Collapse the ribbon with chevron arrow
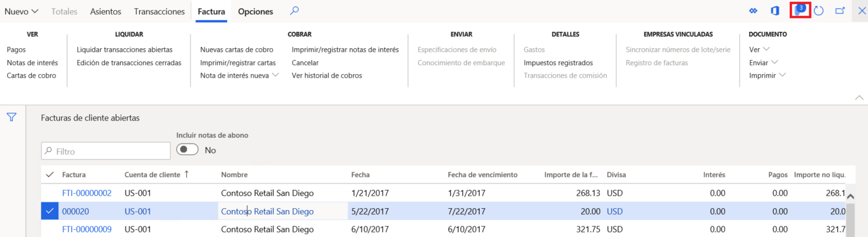This screenshot has width=868, height=237. [x=859, y=97]
